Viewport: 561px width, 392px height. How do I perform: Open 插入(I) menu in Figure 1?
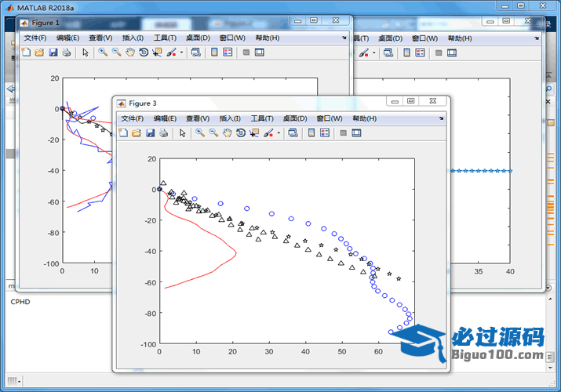pos(133,38)
